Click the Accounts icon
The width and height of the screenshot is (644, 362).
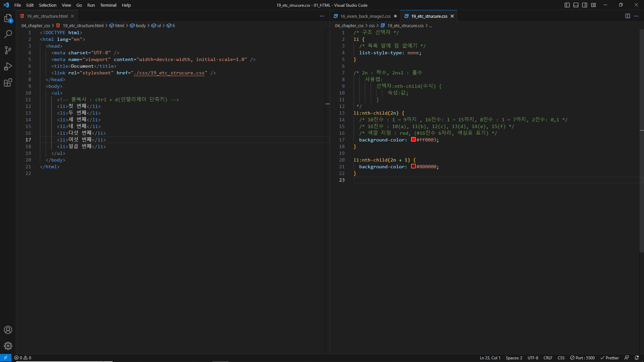(8, 330)
